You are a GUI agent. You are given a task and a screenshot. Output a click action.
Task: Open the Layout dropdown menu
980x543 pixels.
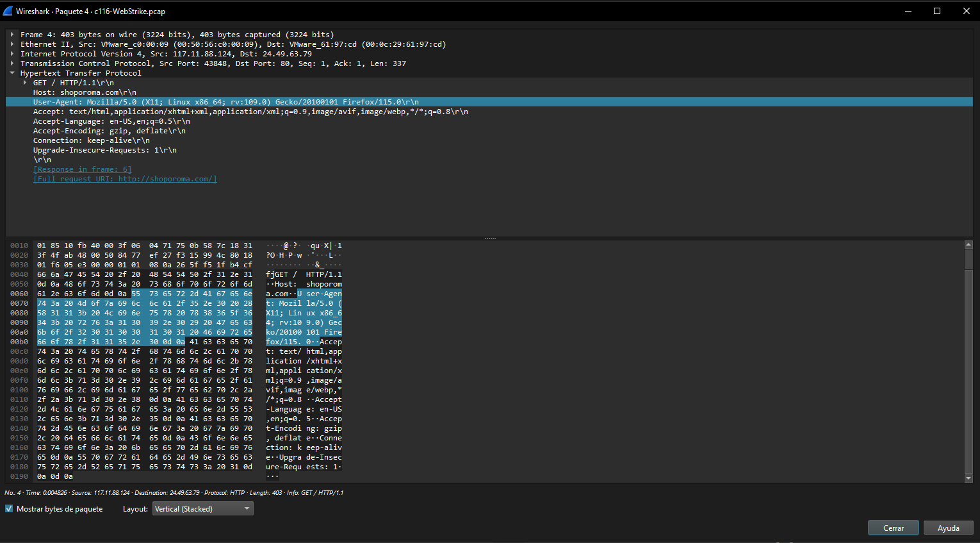[202, 509]
